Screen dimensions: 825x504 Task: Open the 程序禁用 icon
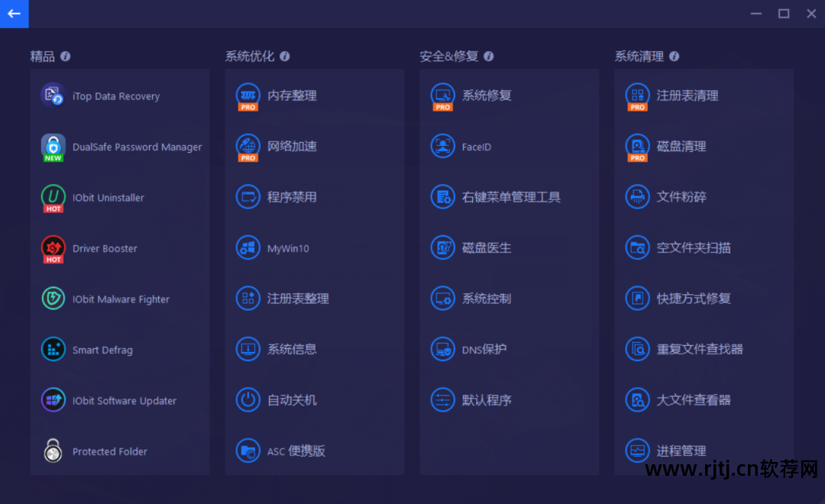[x=247, y=197]
